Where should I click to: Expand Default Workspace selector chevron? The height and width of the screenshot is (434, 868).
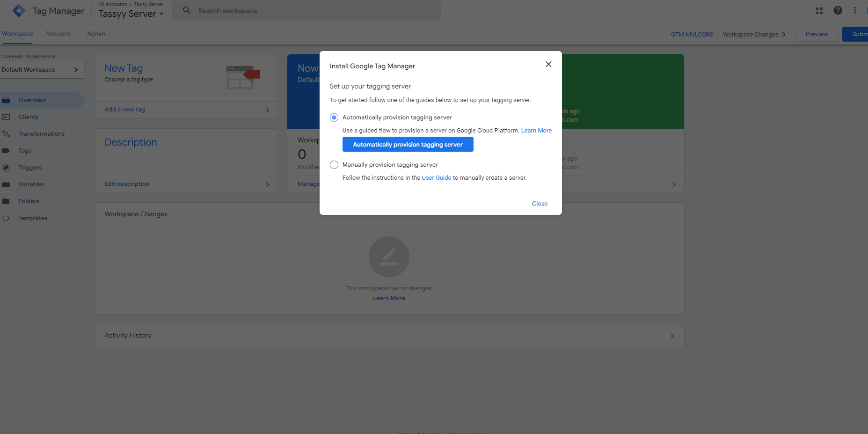point(76,70)
